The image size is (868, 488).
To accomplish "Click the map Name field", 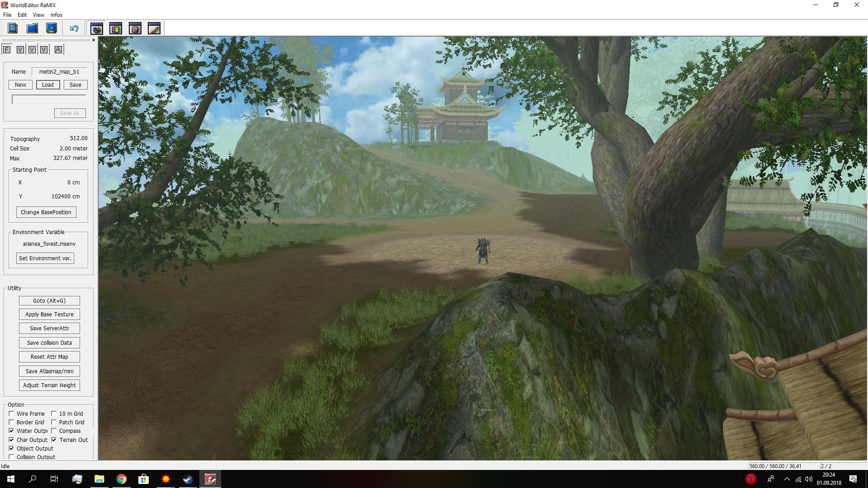I will 59,72.
